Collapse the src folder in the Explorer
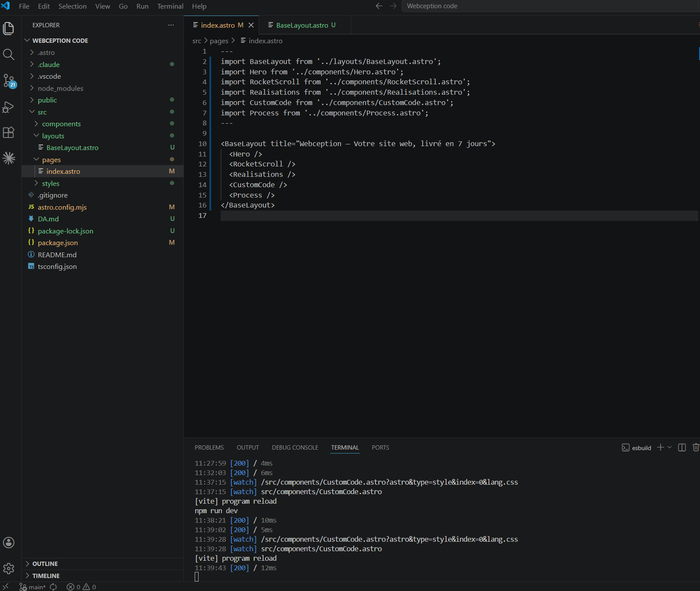Screen dimensions: 700x591 coord(42,112)
